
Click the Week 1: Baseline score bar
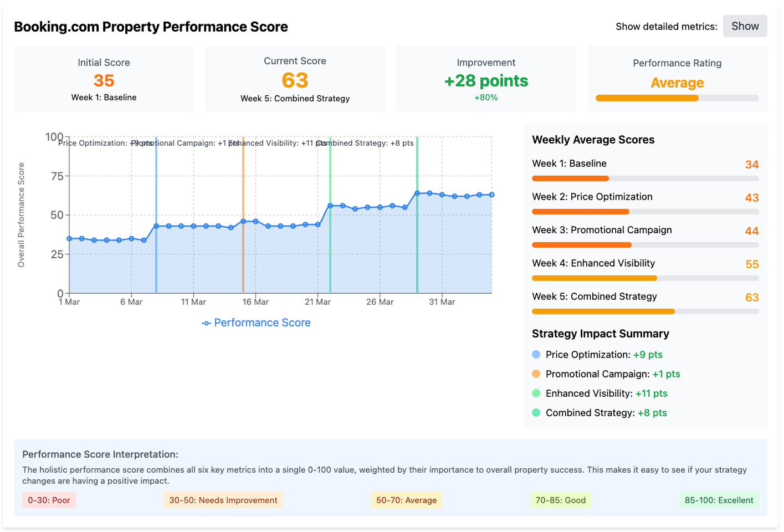(x=645, y=178)
